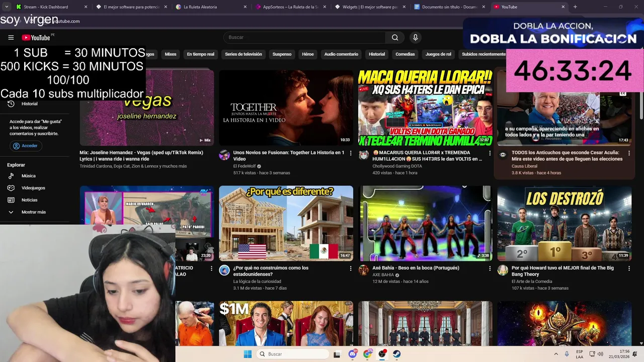
Task: Click title Por qué Howard tuvo el MEJOR final
Action: tap(562, 271)
